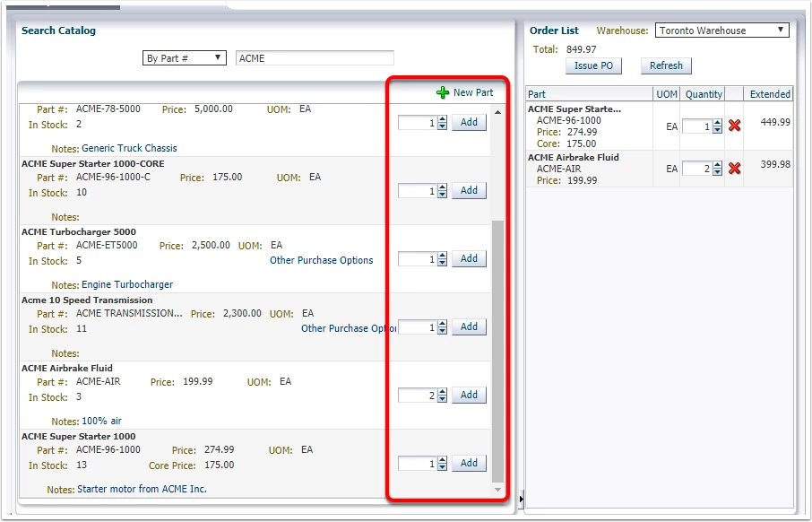Click ACME Turbocharger 5000 title
Image resolution: width=812 pixels, height=522 pixels.
pos(79,231)
